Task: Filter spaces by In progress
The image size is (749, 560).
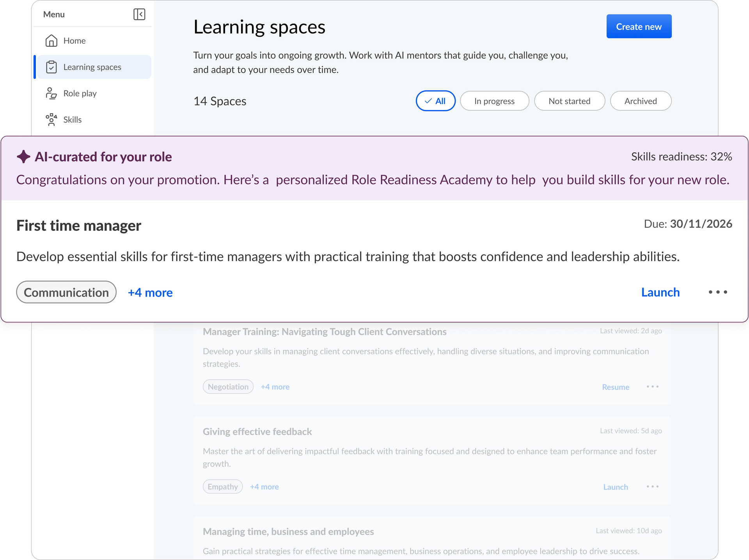Action: [x=494, y=101]
